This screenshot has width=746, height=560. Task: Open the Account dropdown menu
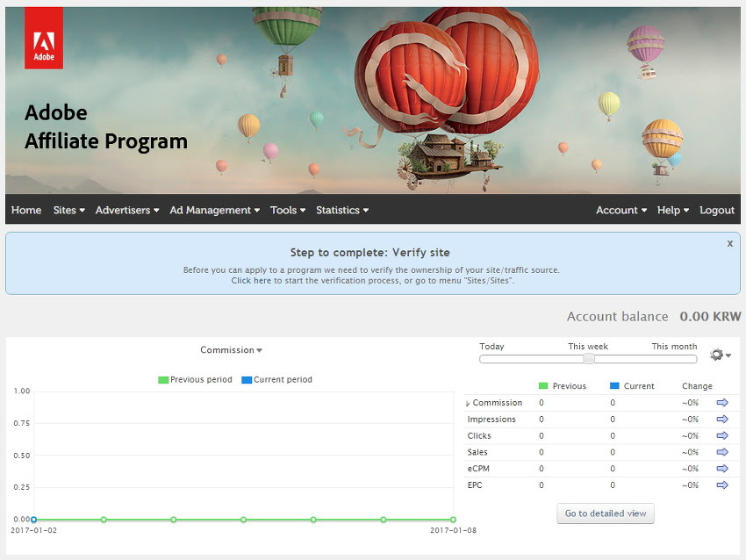621,210
